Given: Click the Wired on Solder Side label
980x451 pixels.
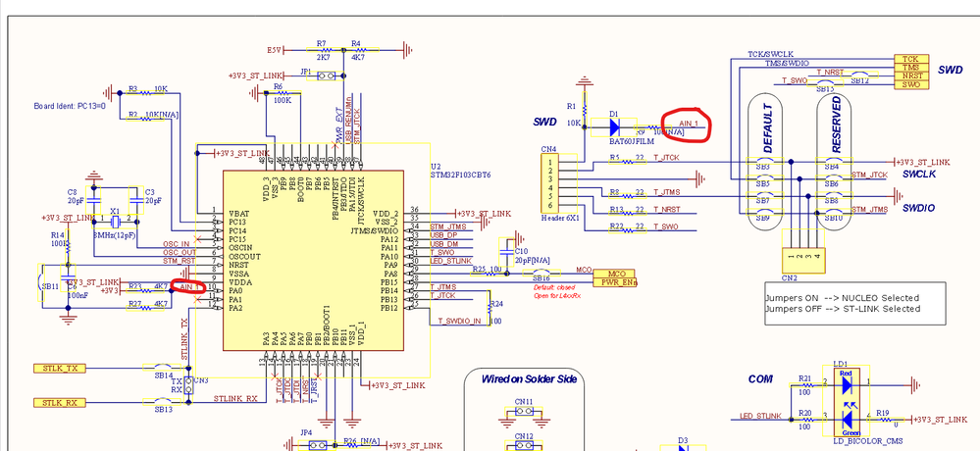Looking at the screenshot, I should (529, 378).
